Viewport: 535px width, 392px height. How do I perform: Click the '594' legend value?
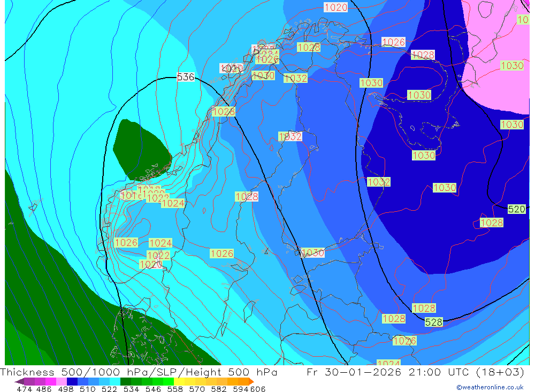[x=240, y=389]
